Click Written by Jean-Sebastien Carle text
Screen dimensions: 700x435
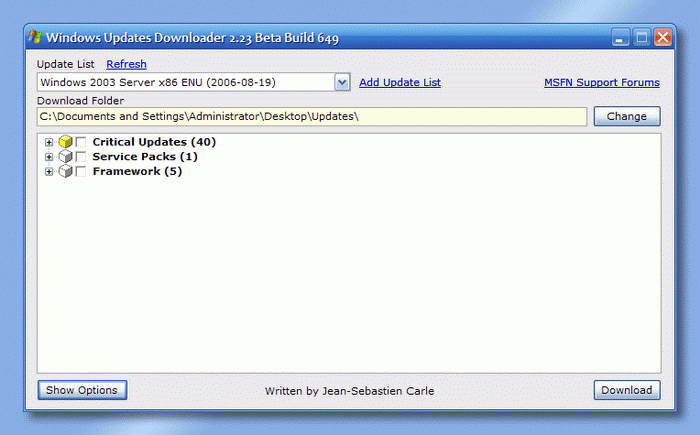349,391
